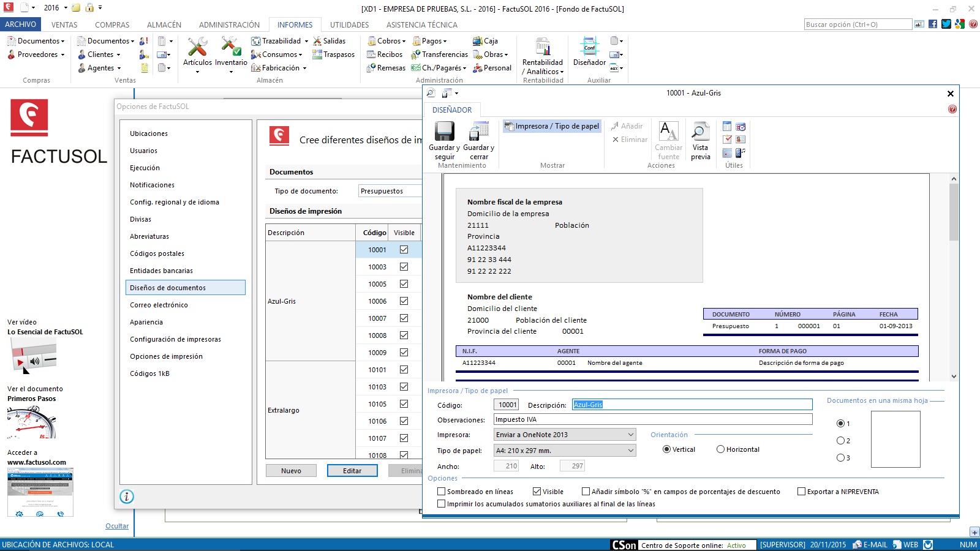Open ASISTENCIA TÉCNICA tab
This screenshot has height=551, width=980.
pos(421,25)
